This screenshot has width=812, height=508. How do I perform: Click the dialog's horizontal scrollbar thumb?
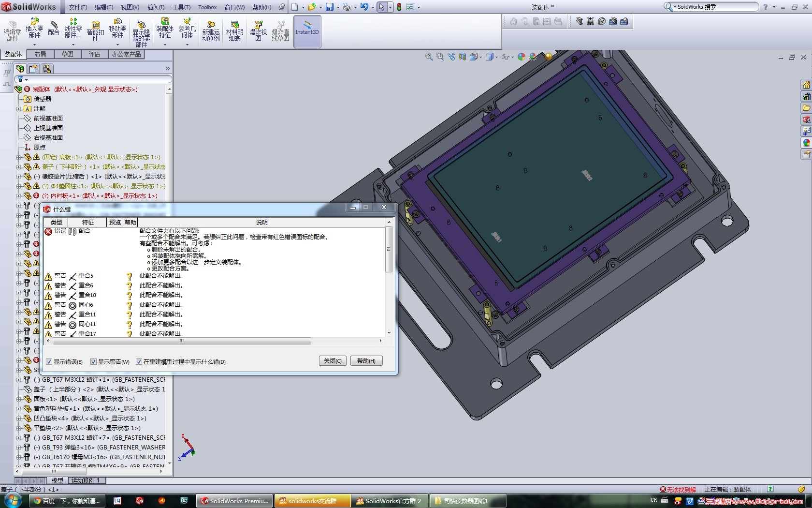pos(182,341)
